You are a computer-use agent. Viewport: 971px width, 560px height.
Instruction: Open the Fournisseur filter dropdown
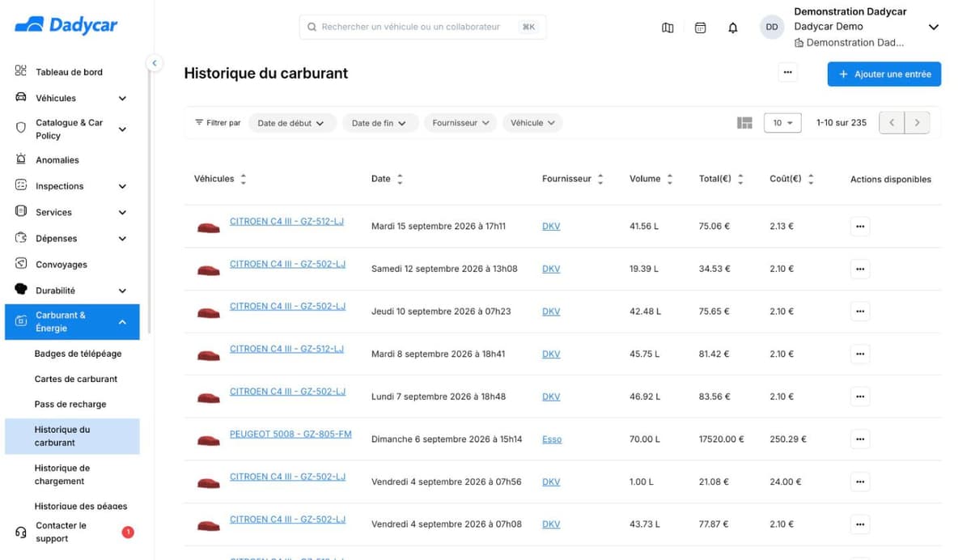pos(461,123)
